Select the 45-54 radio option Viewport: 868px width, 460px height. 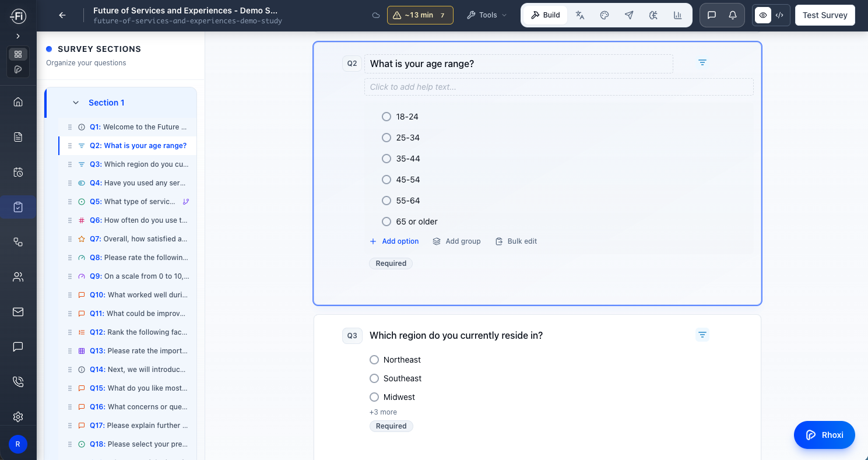tap(386, 180)
